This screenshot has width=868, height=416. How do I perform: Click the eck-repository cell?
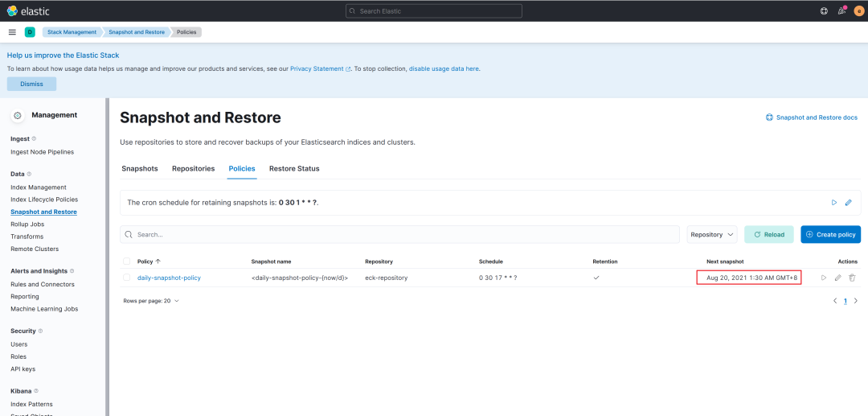click(x=387, y=278)
